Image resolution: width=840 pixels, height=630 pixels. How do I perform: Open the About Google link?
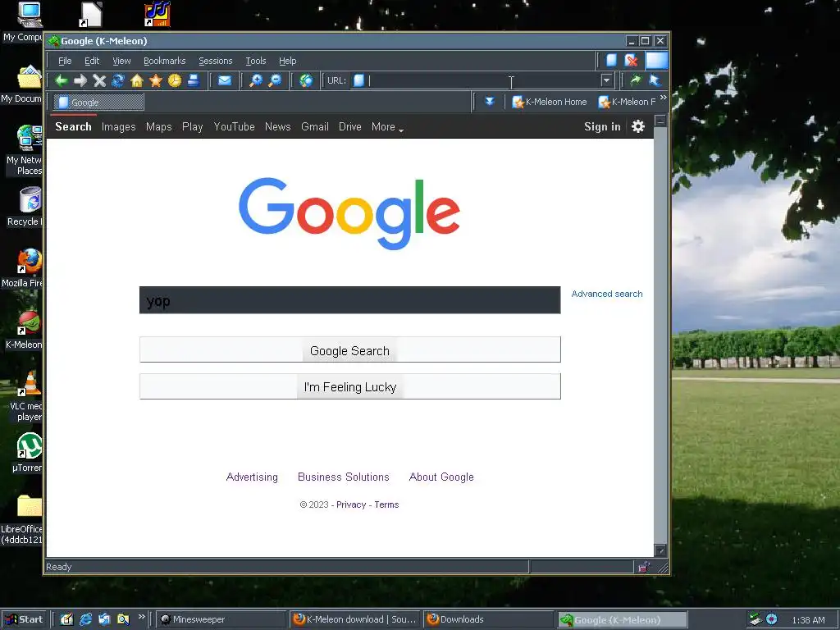coord(441,477)
